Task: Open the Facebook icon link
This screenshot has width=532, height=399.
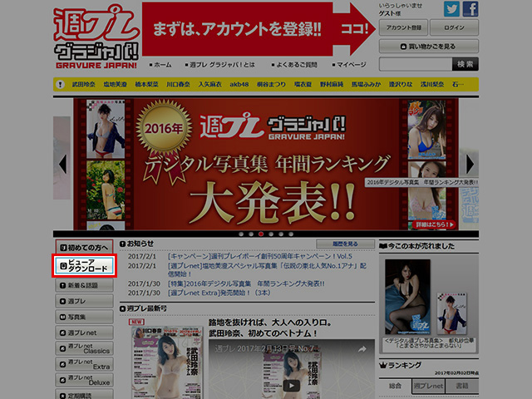Action: (470, 9)
